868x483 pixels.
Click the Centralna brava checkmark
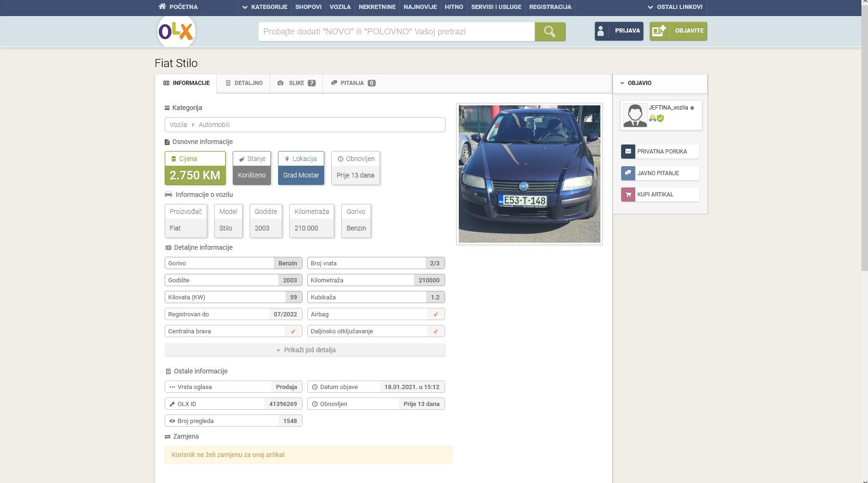[293, 331]
